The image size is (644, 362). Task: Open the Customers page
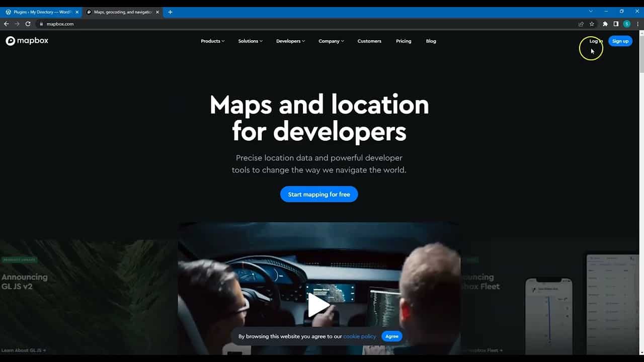pos(369,41)
